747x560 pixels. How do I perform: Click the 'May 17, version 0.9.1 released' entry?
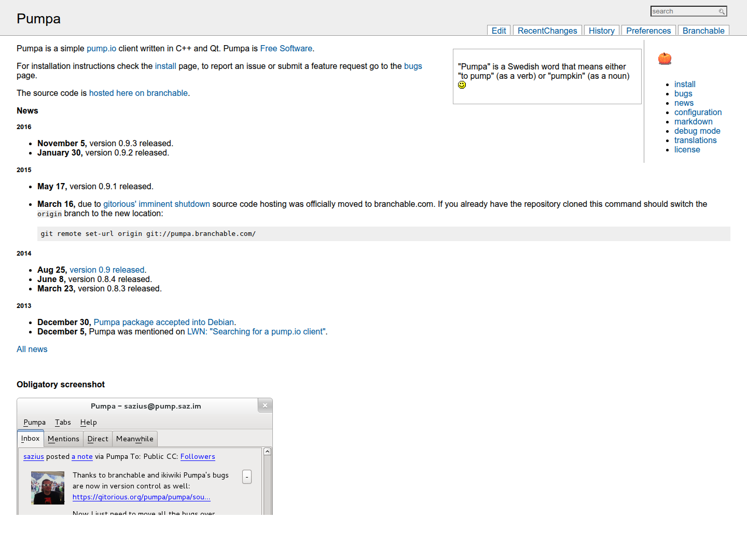click(95, 186)
